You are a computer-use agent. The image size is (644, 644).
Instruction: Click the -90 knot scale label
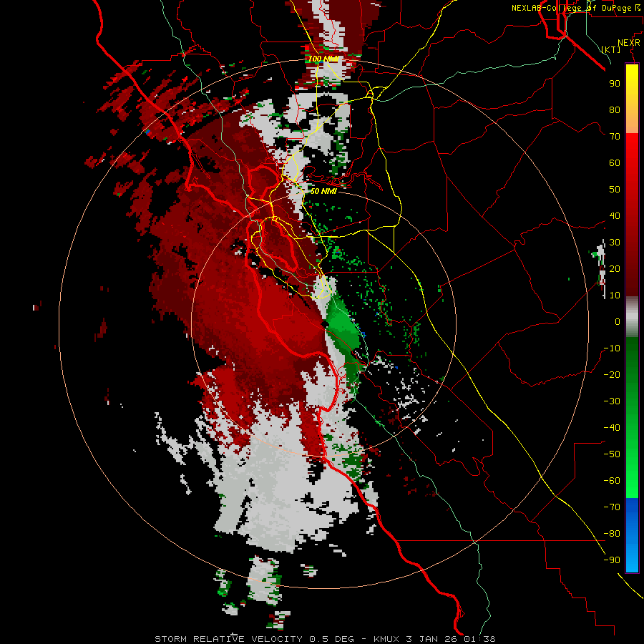pos(612,560)
